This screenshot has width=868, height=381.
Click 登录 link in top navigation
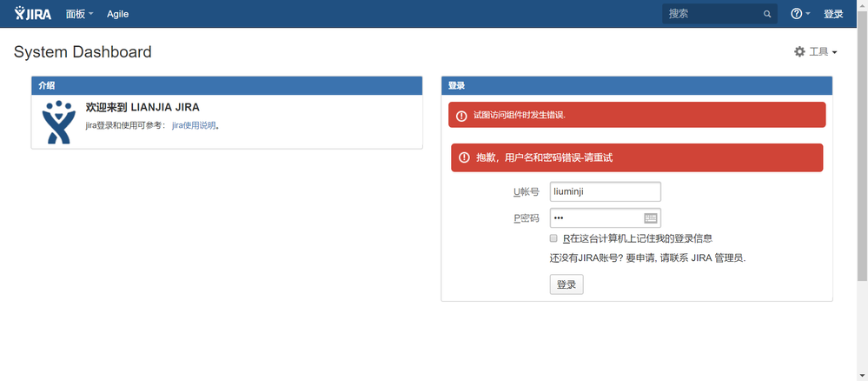coord(833,14)
